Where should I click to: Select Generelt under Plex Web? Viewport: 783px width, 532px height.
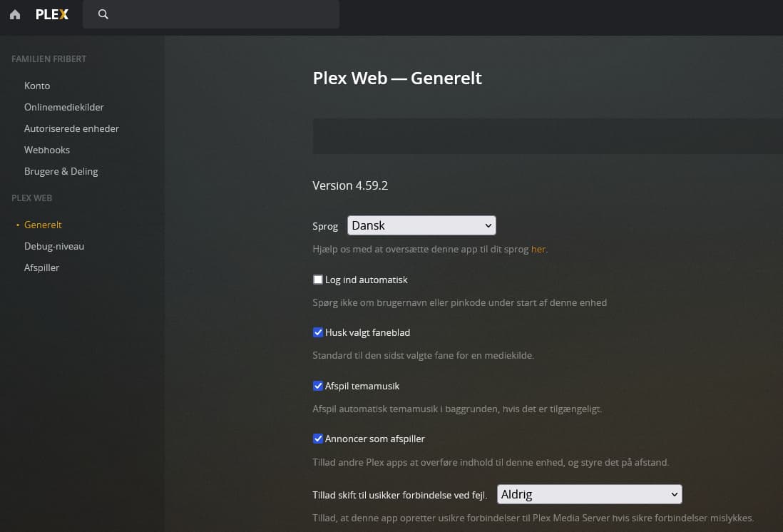(43, 225)
